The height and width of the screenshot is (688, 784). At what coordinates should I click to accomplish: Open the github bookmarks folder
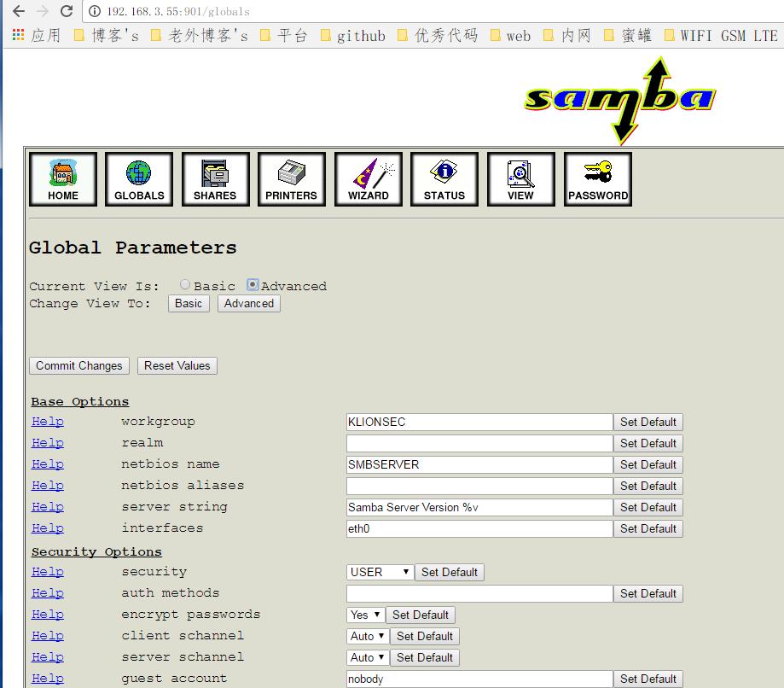point(352,36)
